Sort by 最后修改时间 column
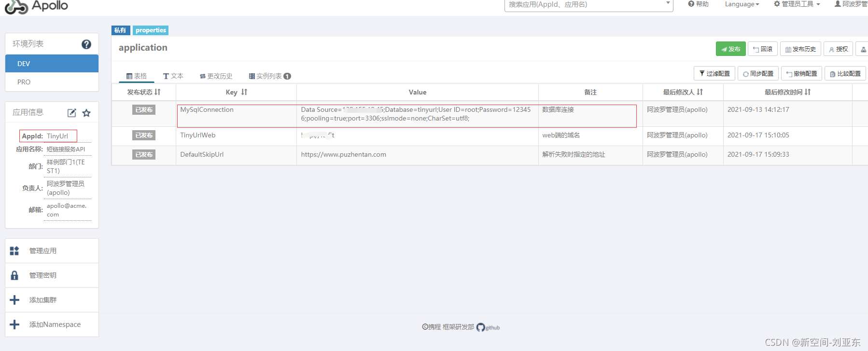Image resolution: width=868 pixels, height=351 pixels. click(x=808, y=92)
